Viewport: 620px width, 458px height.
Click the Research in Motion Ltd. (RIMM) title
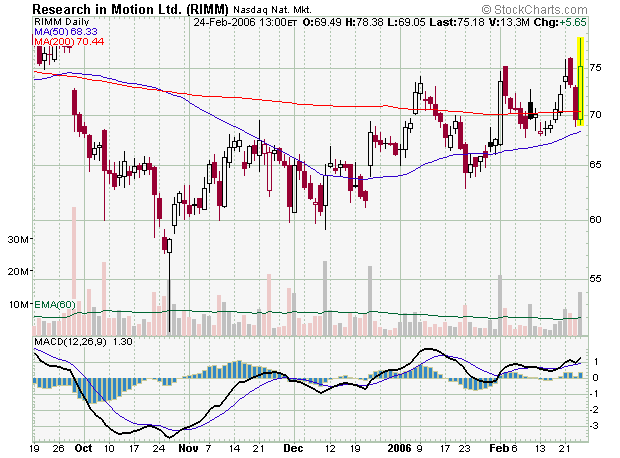click(130, 9)
